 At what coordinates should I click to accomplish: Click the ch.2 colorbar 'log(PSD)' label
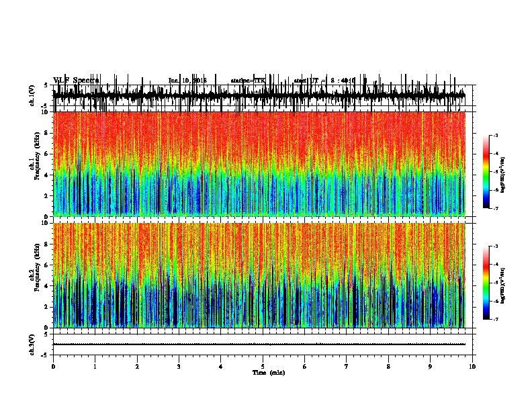point(502,285)
